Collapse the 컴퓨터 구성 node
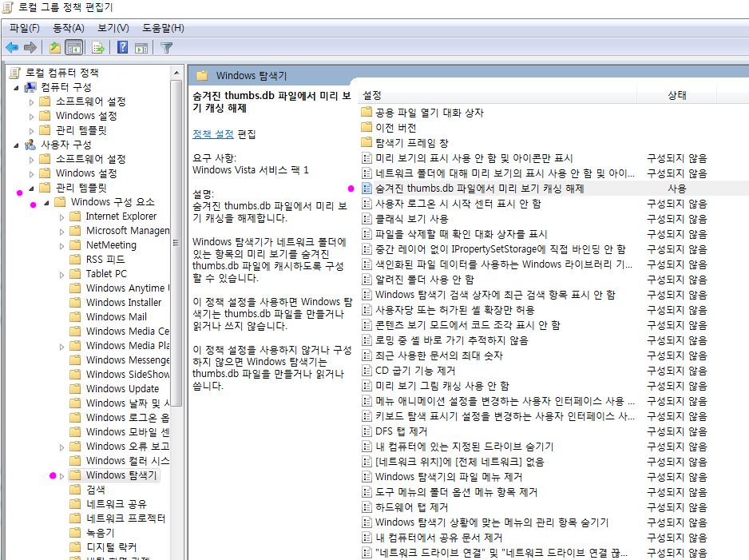 click(17, 87)
